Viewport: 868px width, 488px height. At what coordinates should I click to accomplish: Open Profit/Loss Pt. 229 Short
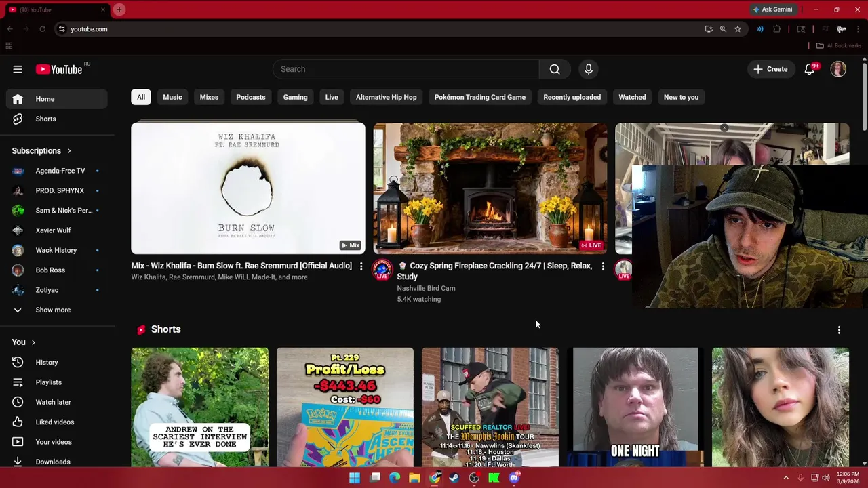pyautogui.click(x=345, y=407)
